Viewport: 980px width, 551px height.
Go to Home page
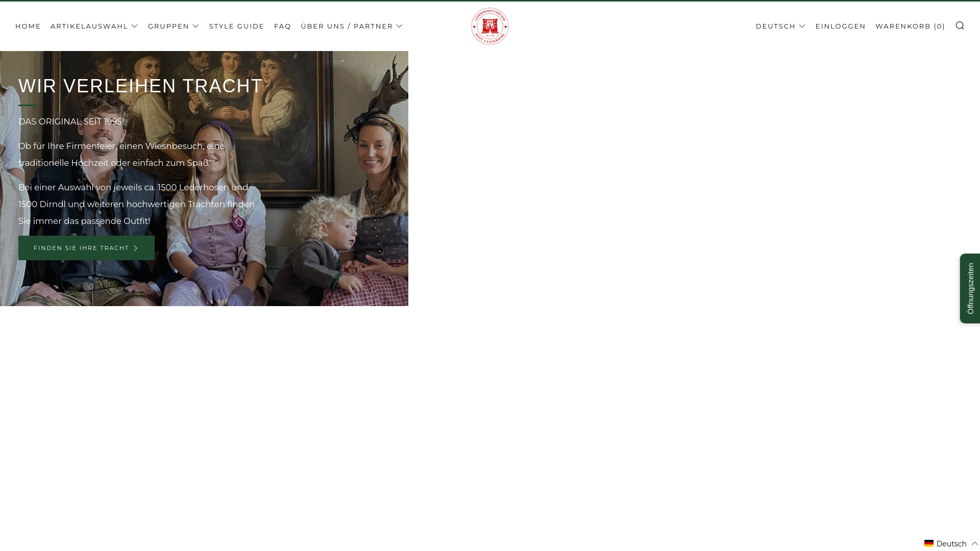[x=28, y=26]
